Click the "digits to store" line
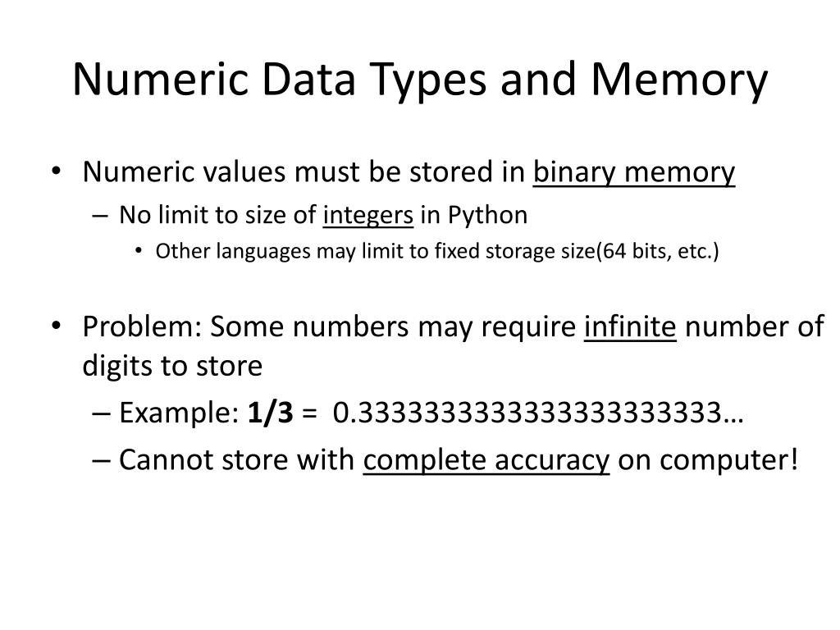The height and width of the screenshot is (630, 840). click(172, 366)
